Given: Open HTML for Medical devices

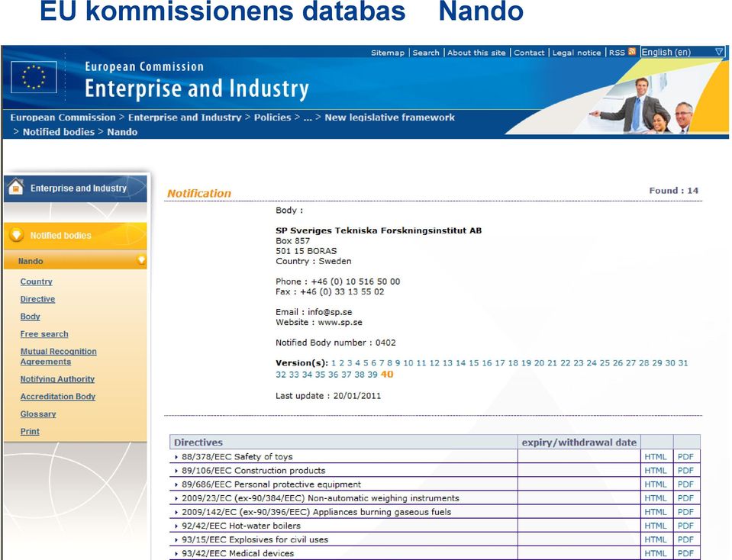Looking at the screenshot, I should point(656,553).
